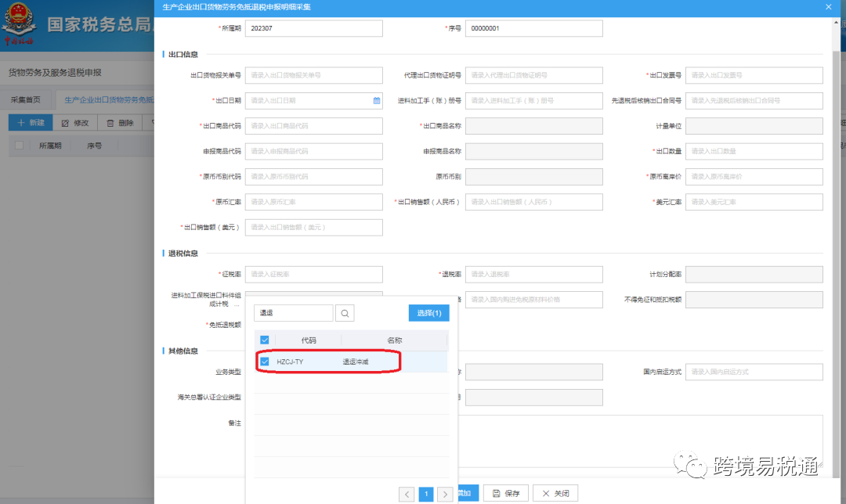This screenshot has height=504, width=846.
Task: Click 序号 column header in background table
Action: (x=95, y=146)
